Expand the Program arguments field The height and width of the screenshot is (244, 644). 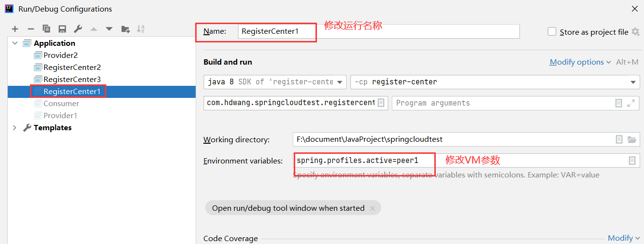pyautogui.click(x=631, y=103)
